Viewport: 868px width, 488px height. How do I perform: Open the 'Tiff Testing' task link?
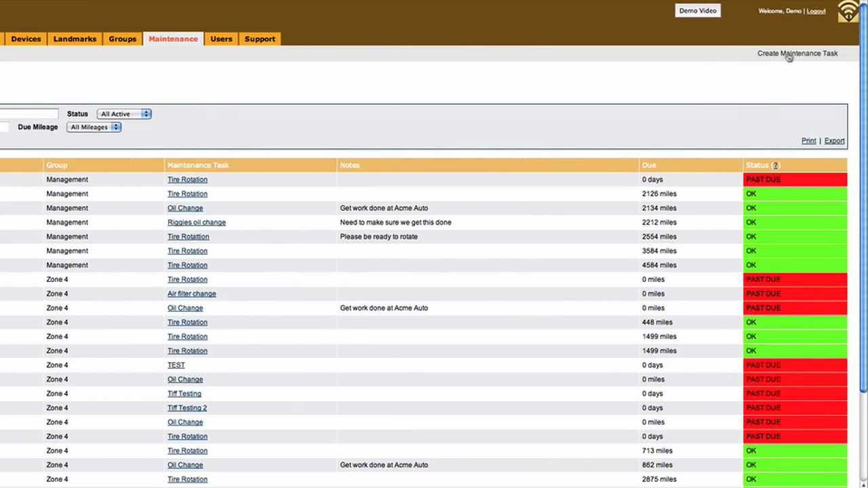(184, 393)
